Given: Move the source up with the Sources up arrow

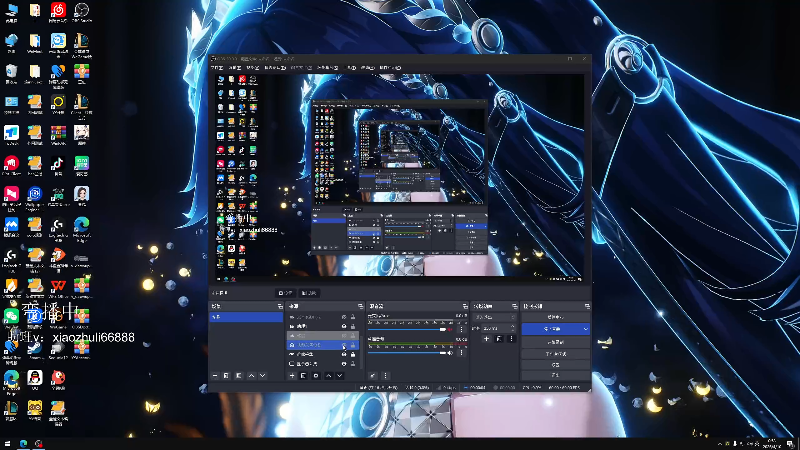Looking at the screenshot, I should point(329,376).
